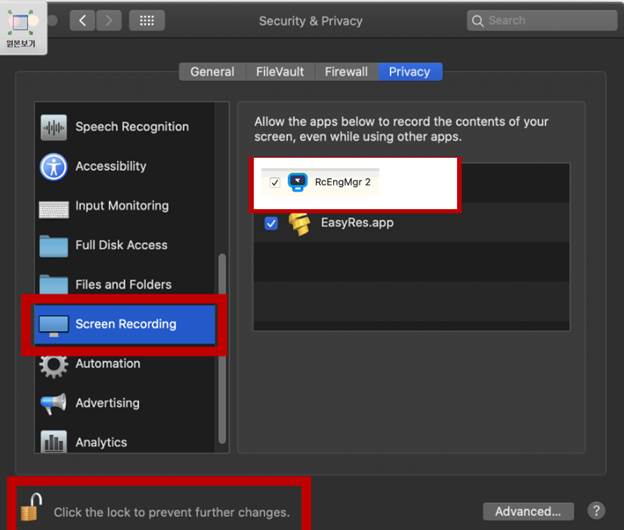The height and width of the screenshot is (530, 624).
Task: Click the Speech Recognition waveform icon
Action: pyautogui.click(x=53, y=127)
